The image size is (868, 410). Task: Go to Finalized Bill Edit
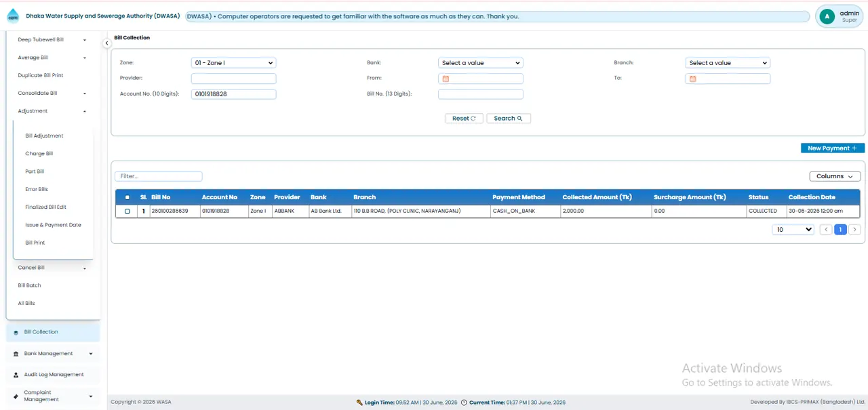[45, 207]
